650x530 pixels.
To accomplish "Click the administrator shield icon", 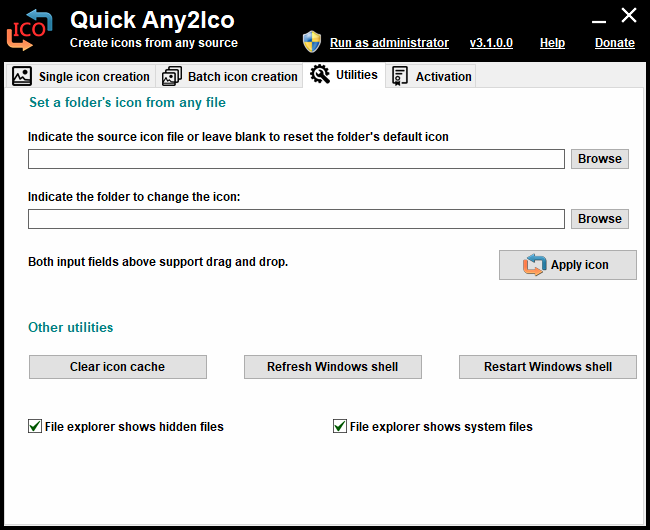I will 312,42.
